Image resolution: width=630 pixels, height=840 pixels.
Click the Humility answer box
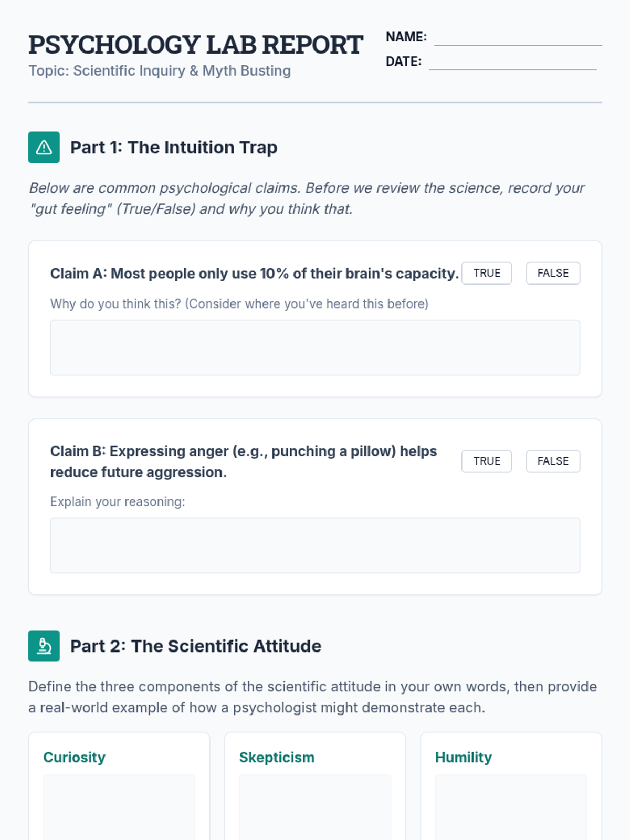coord(511,807)
